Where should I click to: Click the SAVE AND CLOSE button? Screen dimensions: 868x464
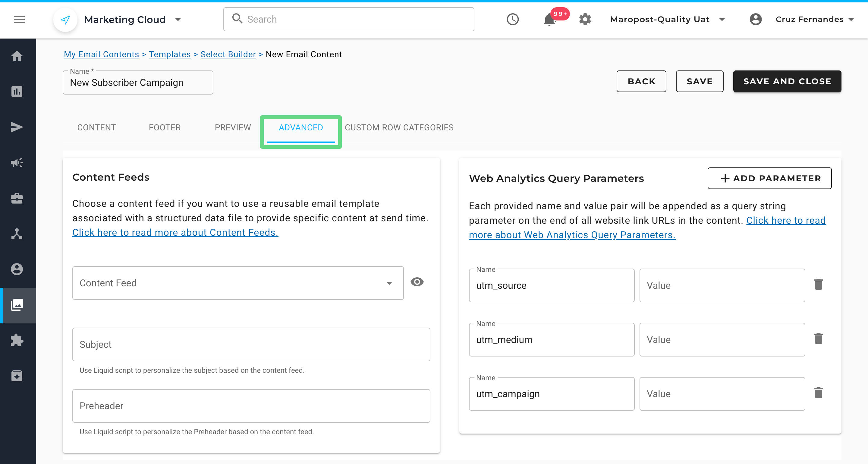click(787, 82)
